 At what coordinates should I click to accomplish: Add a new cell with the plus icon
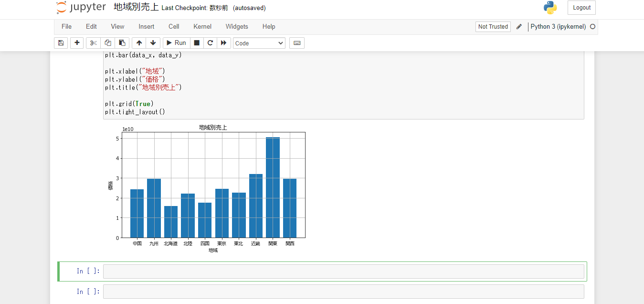[x=76, y=43]
